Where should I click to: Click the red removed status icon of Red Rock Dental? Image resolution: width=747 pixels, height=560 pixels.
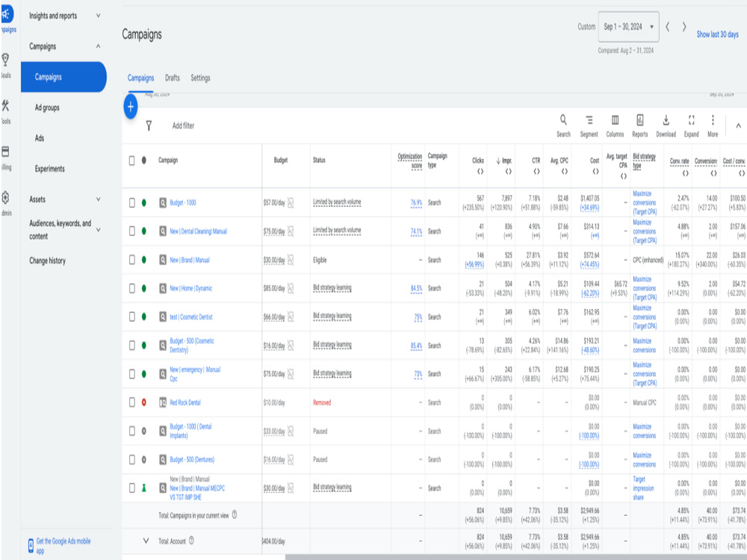tap(144, 402)
